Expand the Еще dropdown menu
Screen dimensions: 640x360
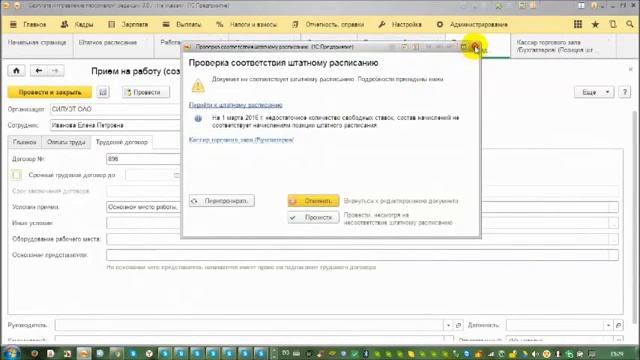(x=594, y=92)
